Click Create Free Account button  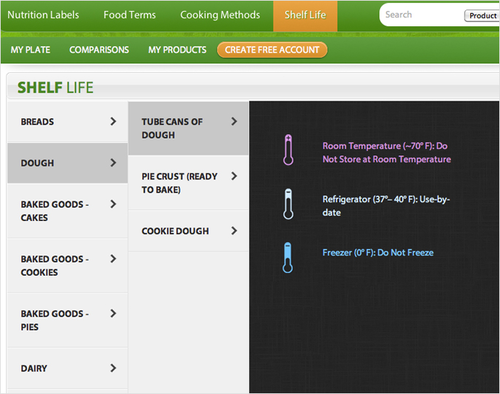tap(272, 50)
